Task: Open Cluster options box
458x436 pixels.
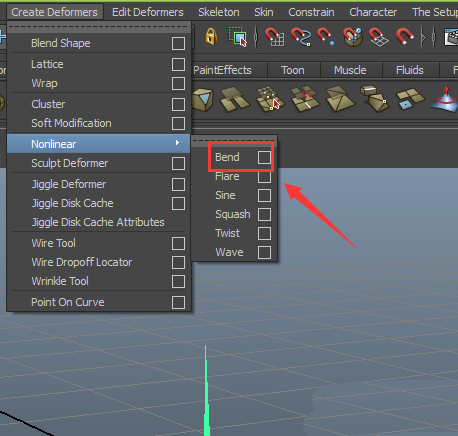Action: coord(178,104)
